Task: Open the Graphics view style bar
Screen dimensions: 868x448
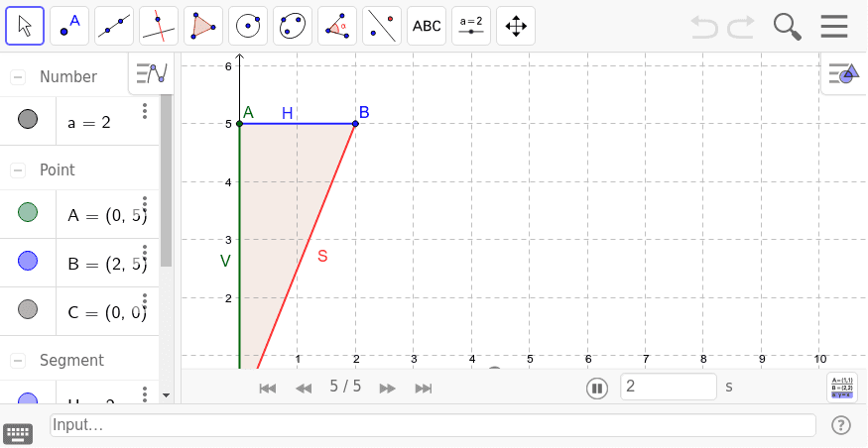Action: 843,73
